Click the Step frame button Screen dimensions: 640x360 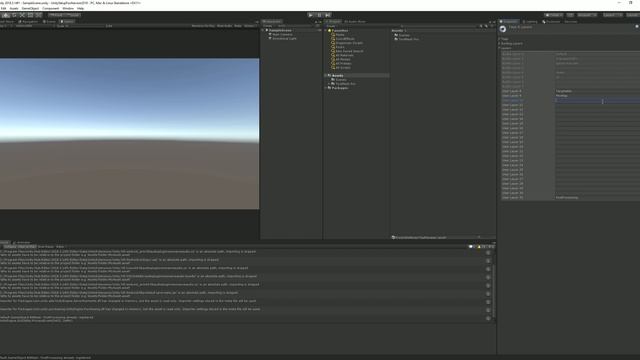pyautogui.click(x=328, y=15)
